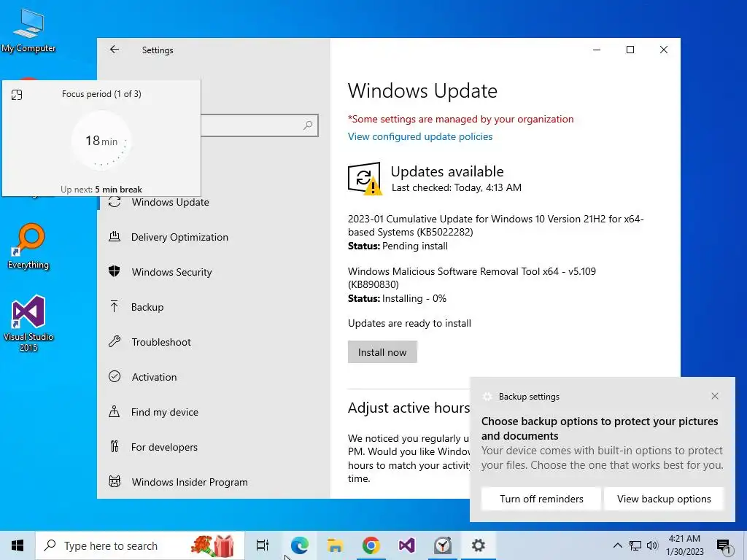
Task: Launch Google Chrome from taskbar
Action: [x=371, y=545]
